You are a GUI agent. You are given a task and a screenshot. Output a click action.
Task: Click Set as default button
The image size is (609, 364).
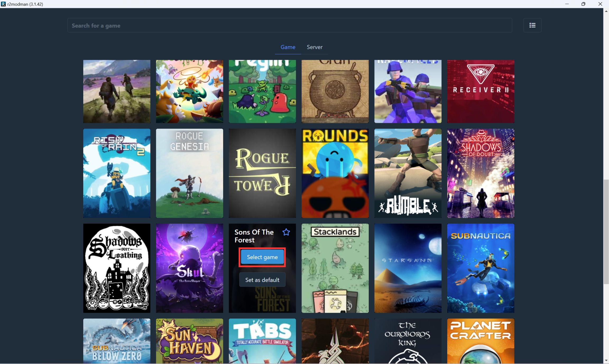tap(262, 280)
